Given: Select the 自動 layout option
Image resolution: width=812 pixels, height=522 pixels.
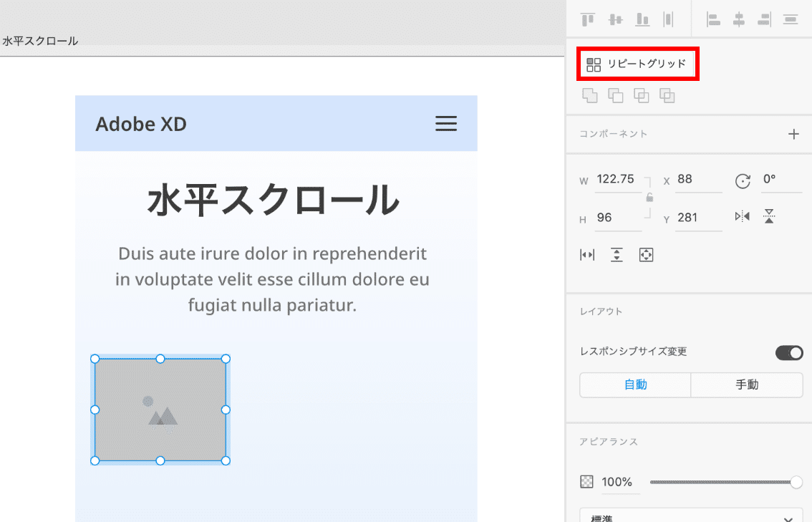Looking at the screenshot, I should click(x=635, y=385).
